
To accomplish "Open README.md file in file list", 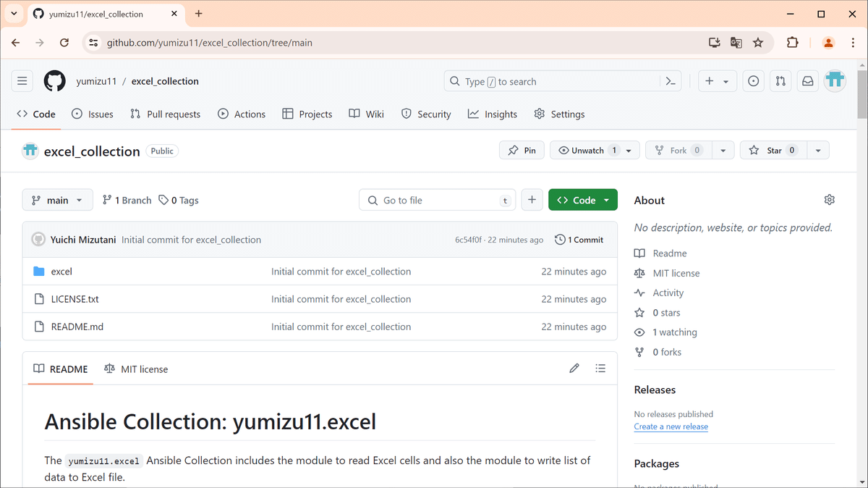I will point(77,327).
